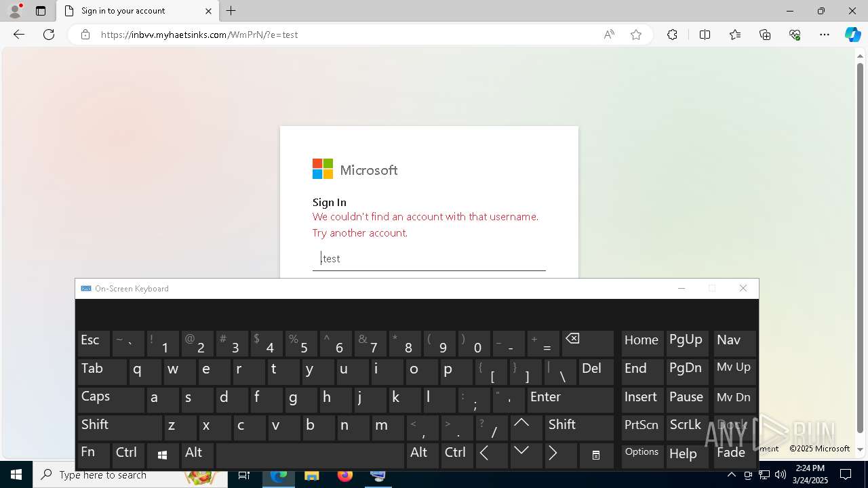Turn on Read aloud icon

click(x=609, y=35)
